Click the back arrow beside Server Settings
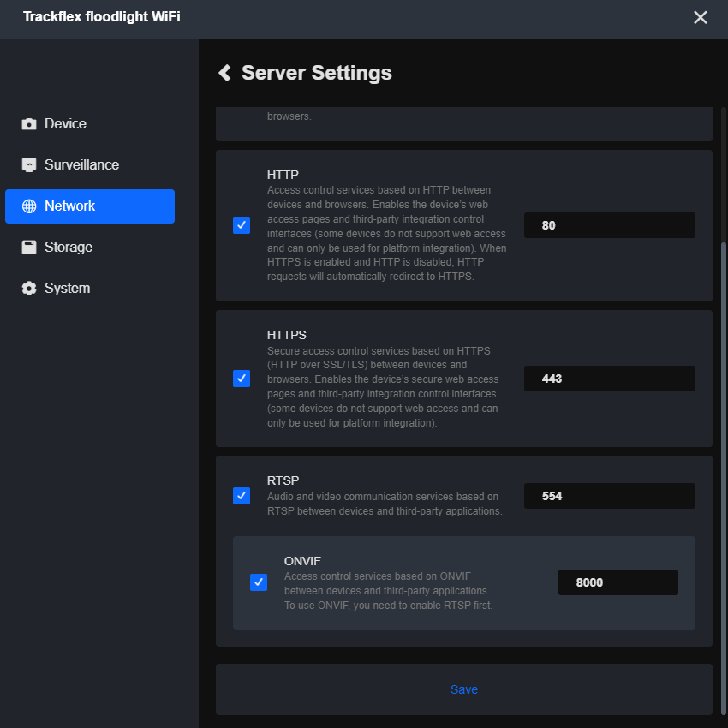 [x=224, y=73]
